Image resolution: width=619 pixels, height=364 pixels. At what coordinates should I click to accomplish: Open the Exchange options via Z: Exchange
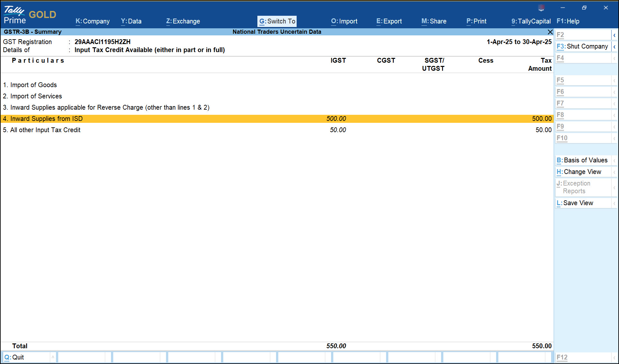click(x=183, y=21)
